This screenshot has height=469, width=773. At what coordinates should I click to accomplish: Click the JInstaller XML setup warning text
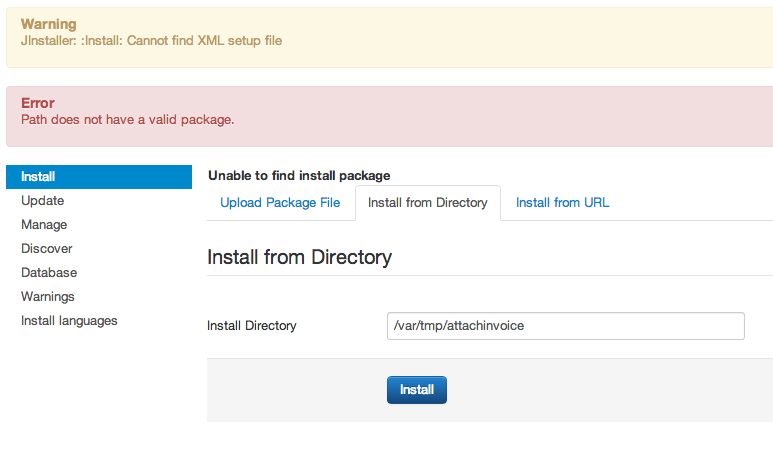(152, 41)
